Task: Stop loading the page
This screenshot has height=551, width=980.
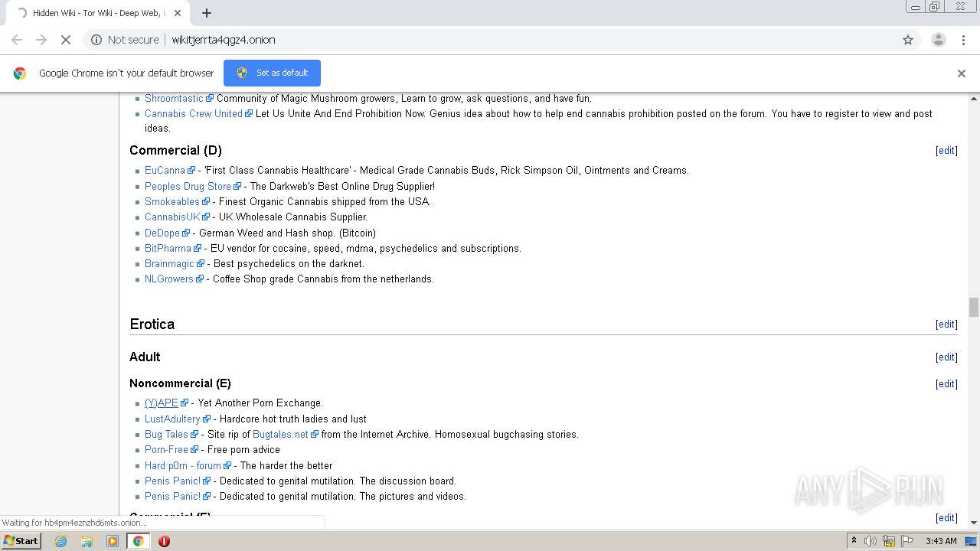Action: [x=65, y=40]
